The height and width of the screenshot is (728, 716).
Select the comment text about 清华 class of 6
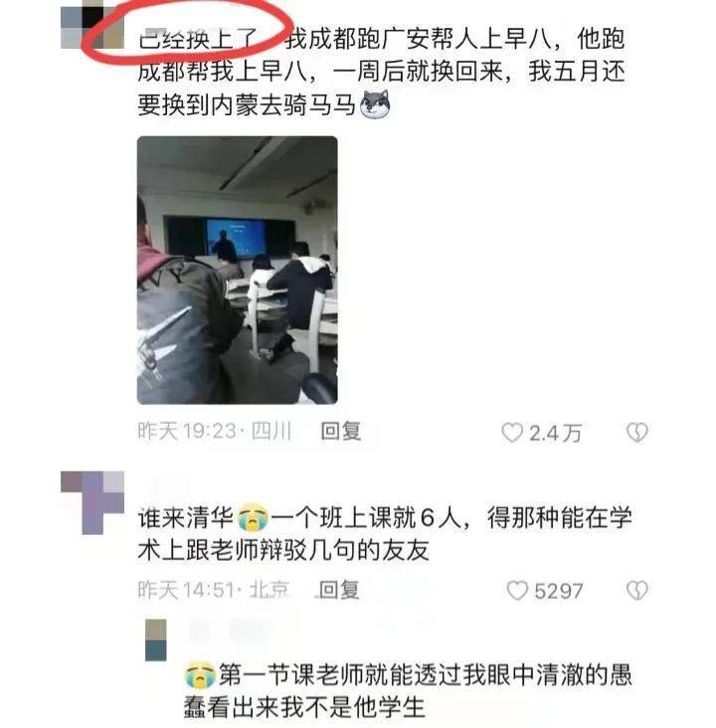(x=385, y=533)
